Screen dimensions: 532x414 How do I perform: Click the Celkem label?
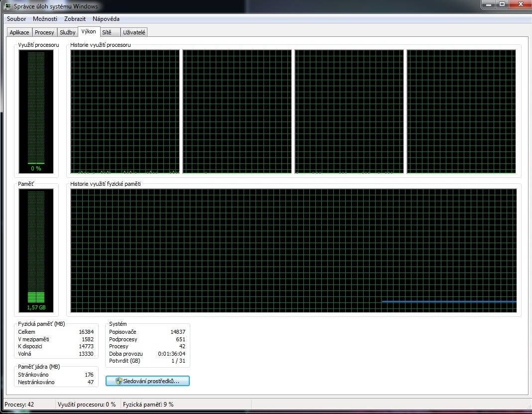[x=26, y=332]
